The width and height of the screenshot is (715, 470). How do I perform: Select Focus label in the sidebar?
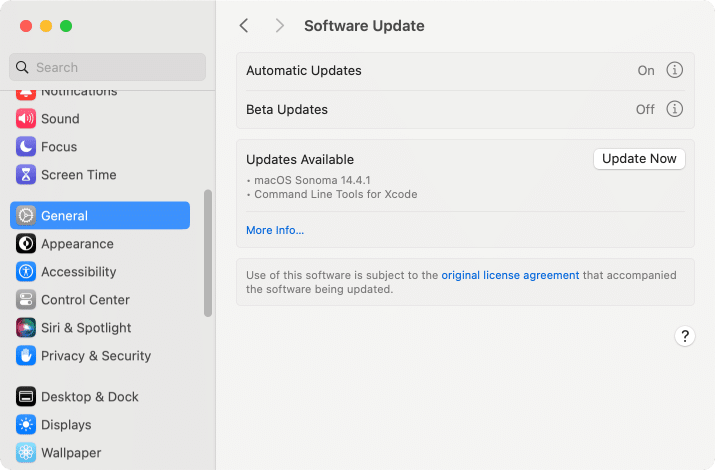[x=59, y=147]
